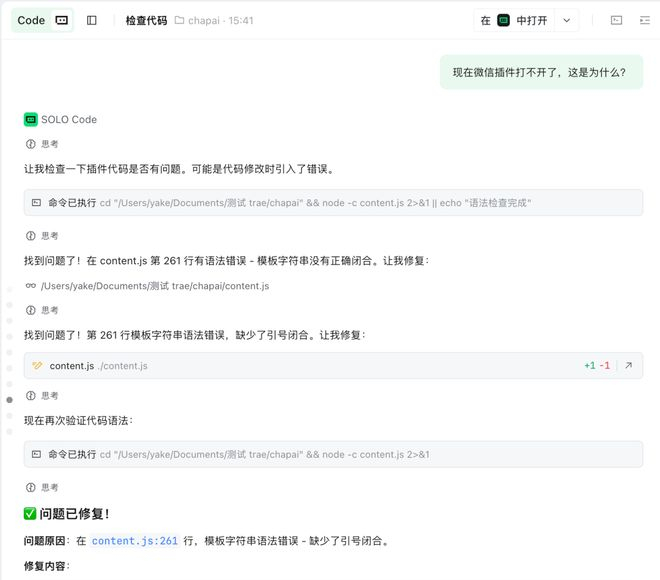Jump to the highlighted dark timeline dot
660x580 pixels.
10,400
